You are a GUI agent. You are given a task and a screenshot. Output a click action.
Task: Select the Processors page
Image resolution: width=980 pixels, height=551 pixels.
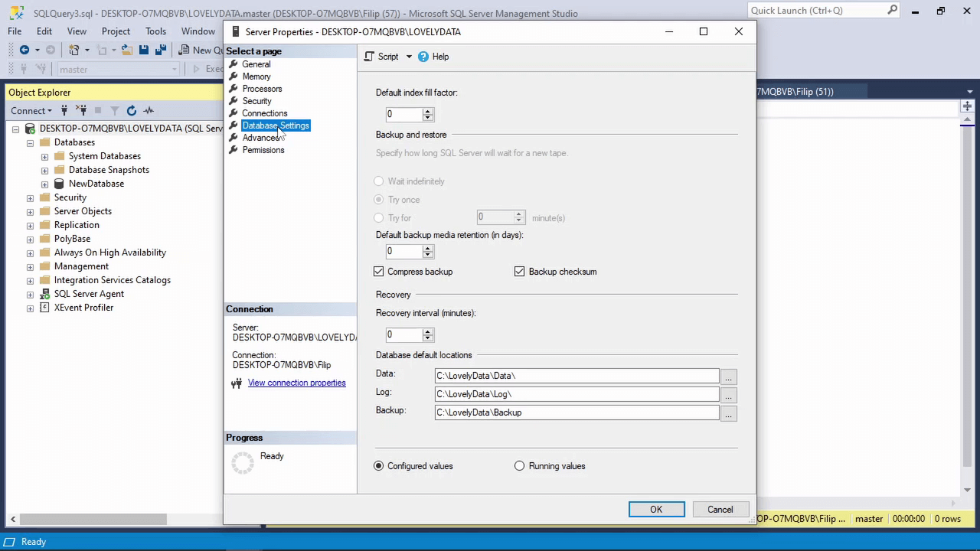tap(262, 89)
